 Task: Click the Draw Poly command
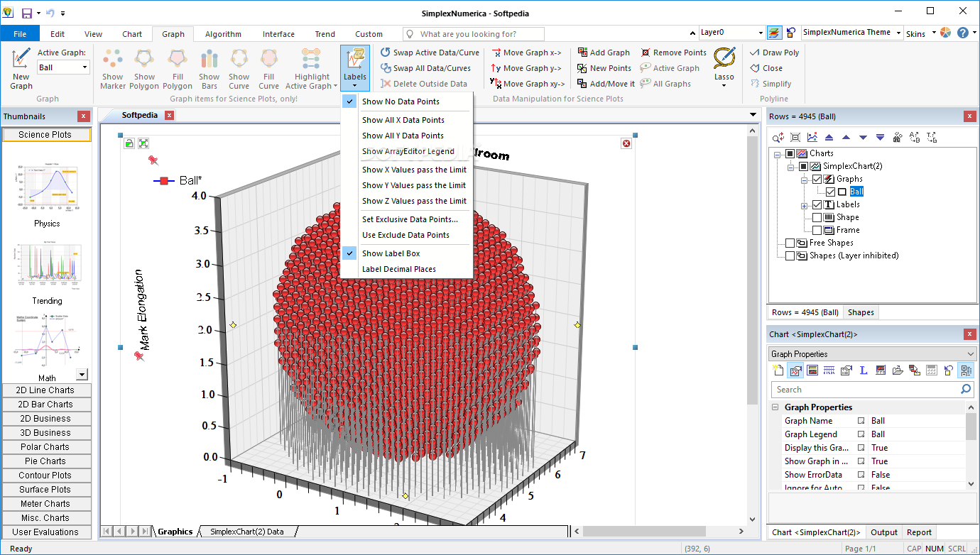pos(774,53)
